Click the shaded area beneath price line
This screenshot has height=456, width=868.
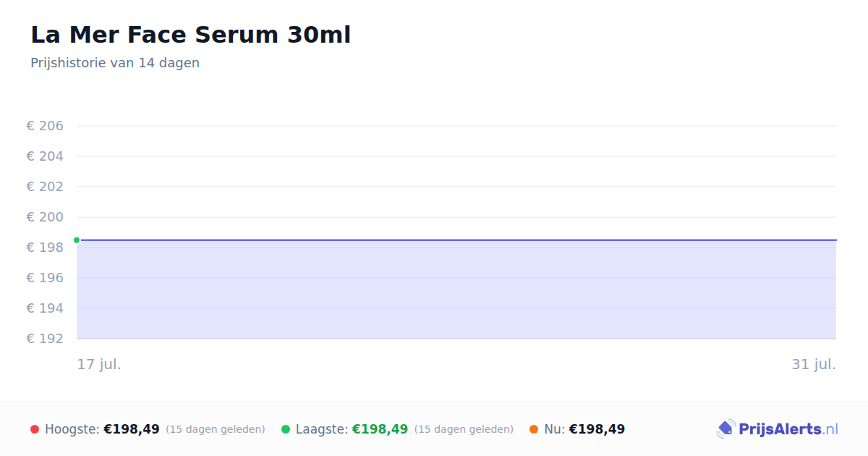click(456, 290)
